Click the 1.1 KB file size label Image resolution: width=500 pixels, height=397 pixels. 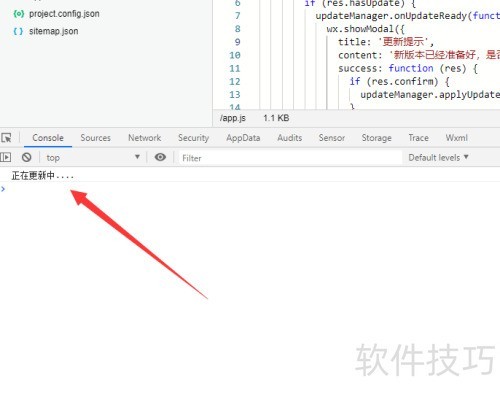tap(276, 118)
